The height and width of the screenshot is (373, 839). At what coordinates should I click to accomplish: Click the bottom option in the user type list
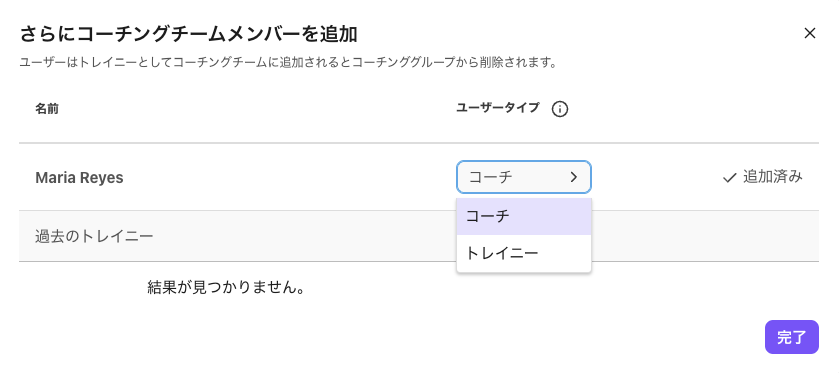524,253
